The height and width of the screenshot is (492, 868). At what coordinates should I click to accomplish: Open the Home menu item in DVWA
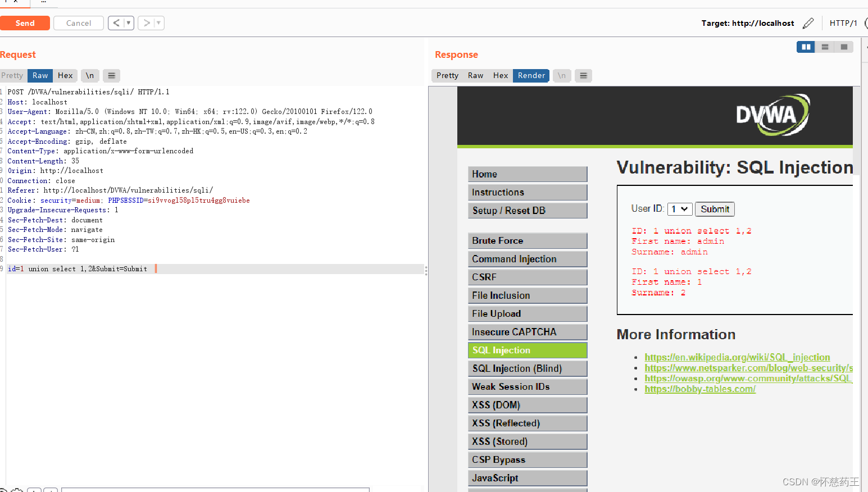coord(528,174)
